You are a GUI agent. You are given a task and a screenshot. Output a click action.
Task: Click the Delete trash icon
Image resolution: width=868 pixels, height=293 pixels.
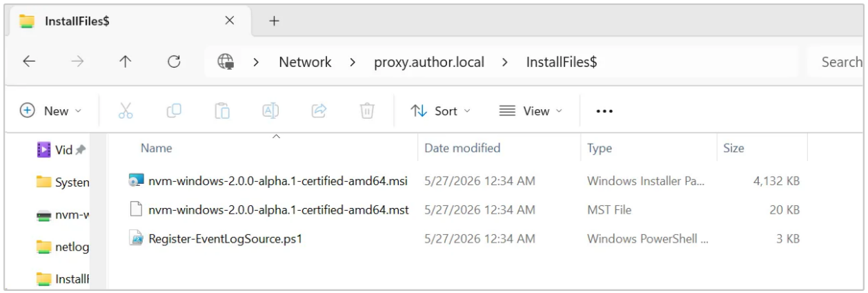368,111
